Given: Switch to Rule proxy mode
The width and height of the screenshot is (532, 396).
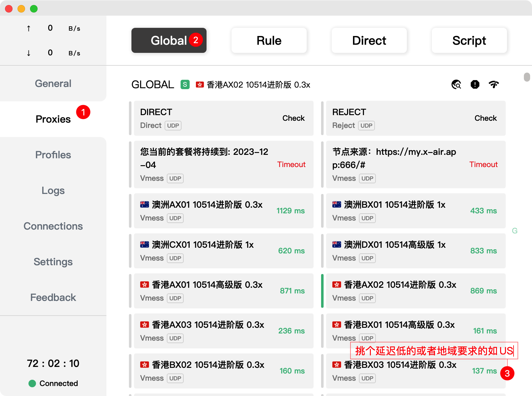Looking at the screenshot, I should pos(269,40).
